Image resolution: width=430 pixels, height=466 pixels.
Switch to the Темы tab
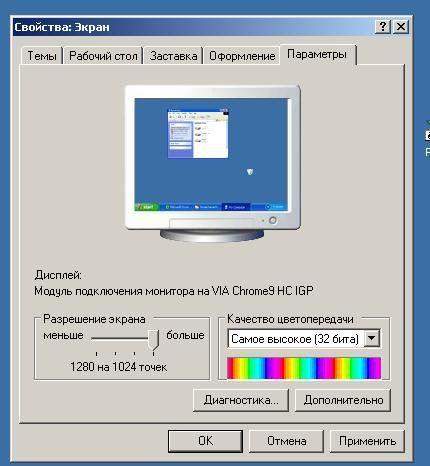click(42, 56)
